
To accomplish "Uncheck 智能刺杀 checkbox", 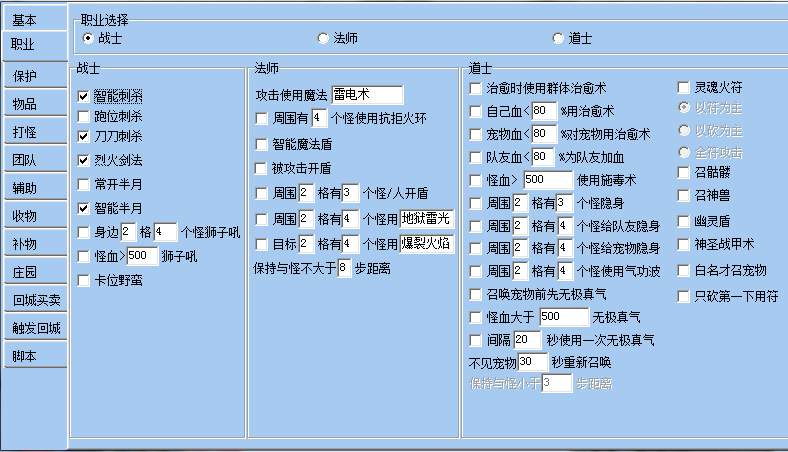I will tap(83, 96).
